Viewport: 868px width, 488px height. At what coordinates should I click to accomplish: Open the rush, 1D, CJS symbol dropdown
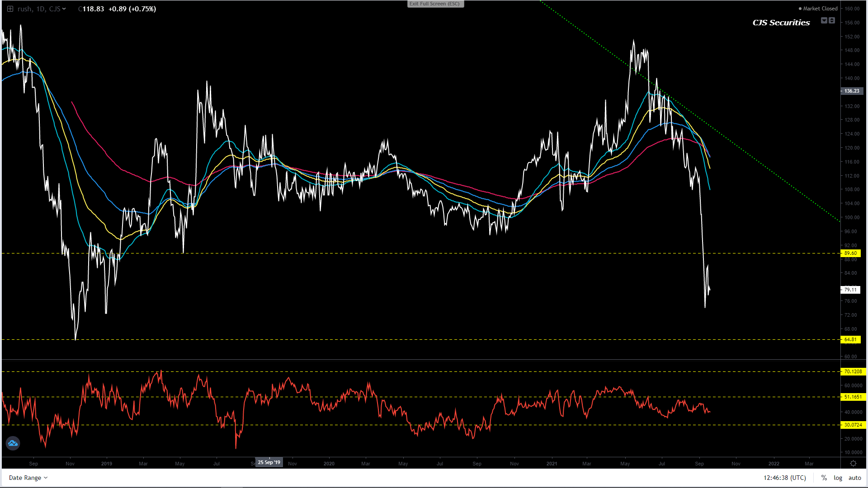(42, 9)
